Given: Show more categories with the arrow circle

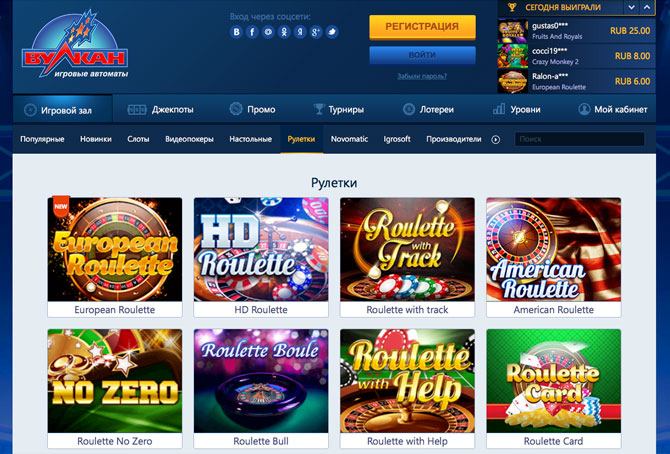Looking at the screenshot, I should coord(496,139).
